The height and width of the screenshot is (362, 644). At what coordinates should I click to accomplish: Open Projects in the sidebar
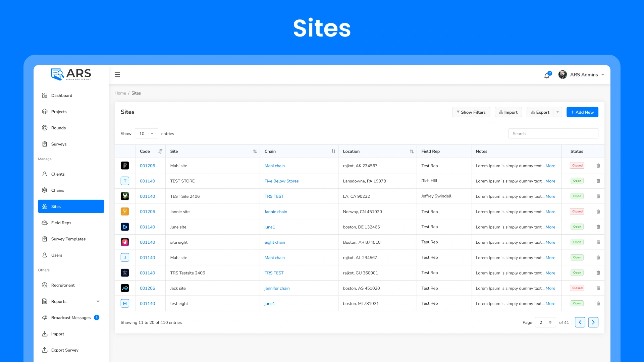click(71, 112)
